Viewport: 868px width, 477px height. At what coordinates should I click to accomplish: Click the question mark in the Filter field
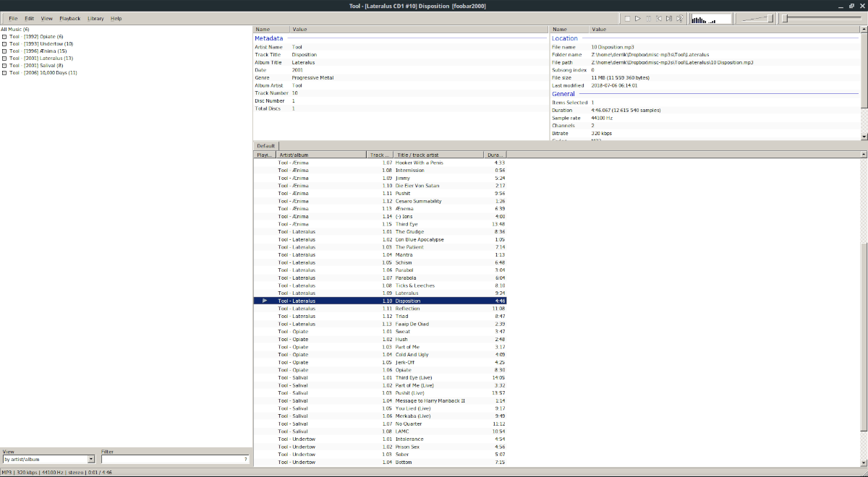coord(247,458)
